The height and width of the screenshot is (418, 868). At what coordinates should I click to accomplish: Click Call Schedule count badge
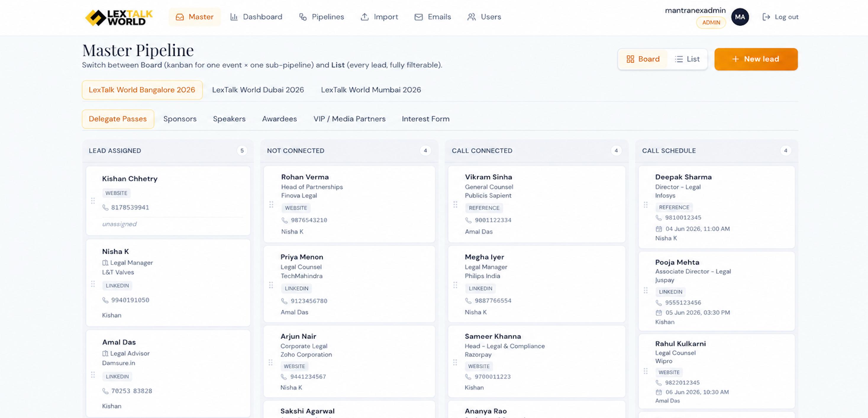785,151
